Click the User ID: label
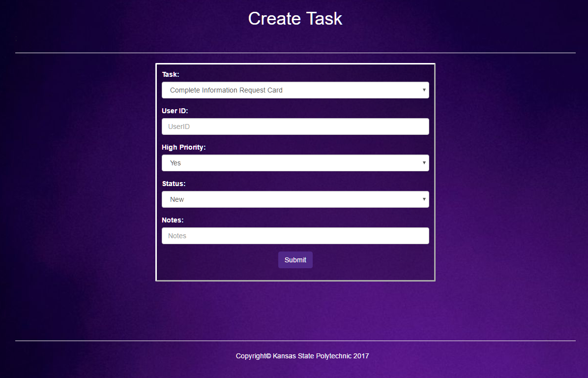Screen dimensions: 588x378 point(175,111)
